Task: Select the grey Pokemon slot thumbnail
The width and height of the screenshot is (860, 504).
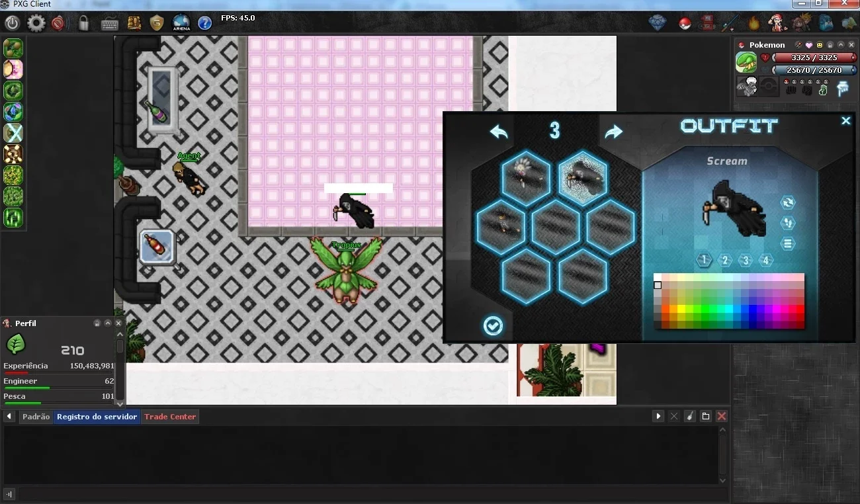Action: pos(747,87)
